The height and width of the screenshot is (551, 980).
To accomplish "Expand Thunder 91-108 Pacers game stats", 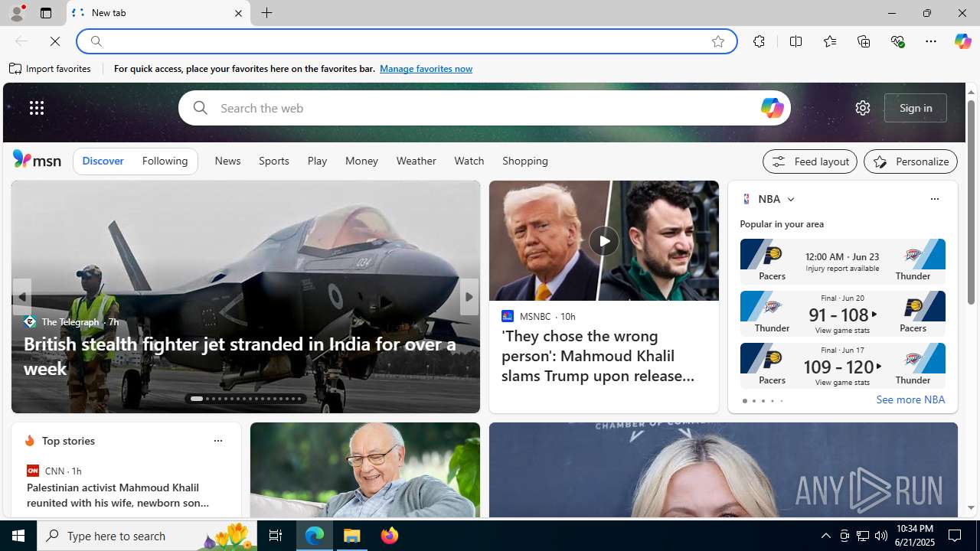I will coord(842,314).
